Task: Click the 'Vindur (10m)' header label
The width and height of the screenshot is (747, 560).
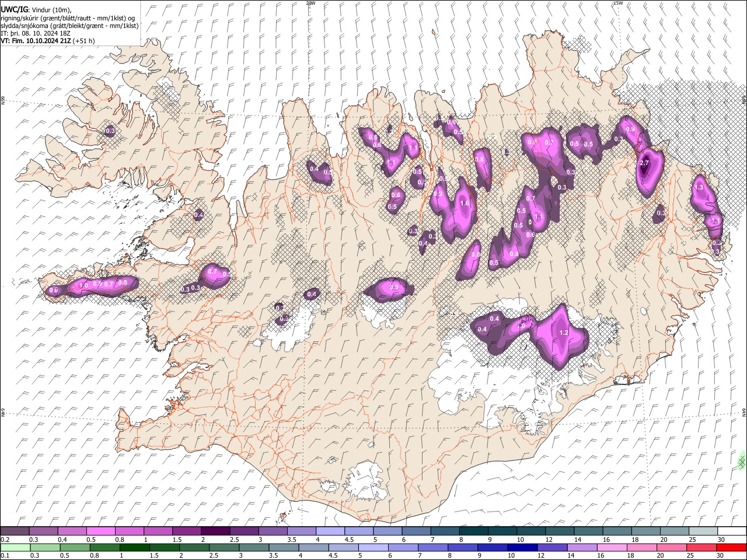Action: coord(50,9)
